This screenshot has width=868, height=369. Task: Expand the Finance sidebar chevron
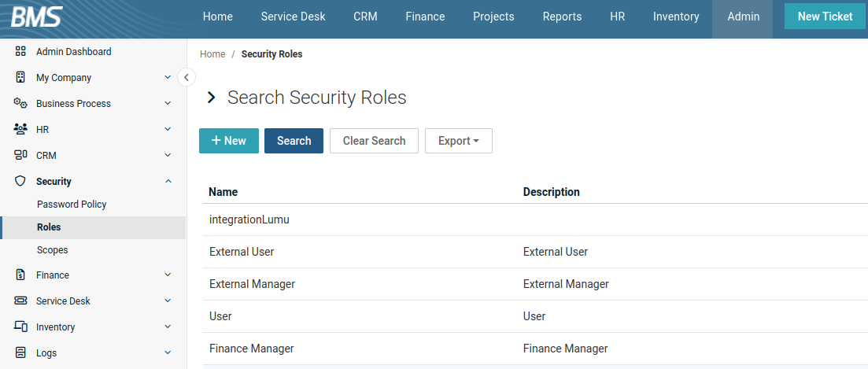point(168,275)
